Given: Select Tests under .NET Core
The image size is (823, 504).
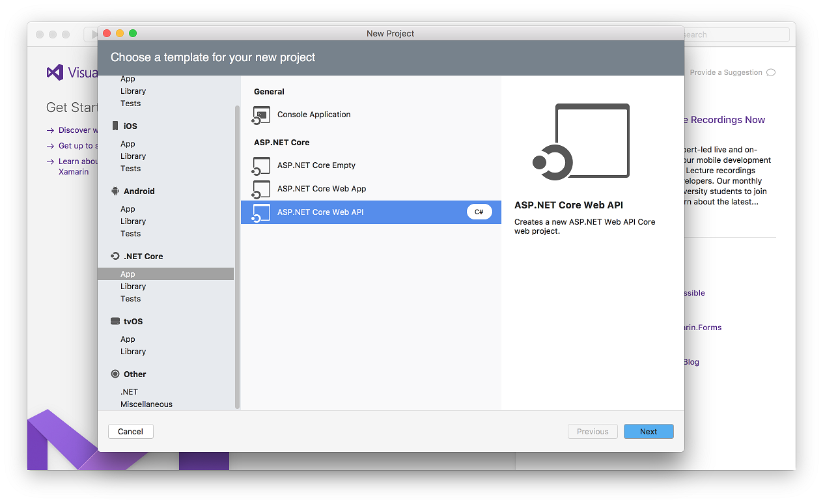Looking at the screenshot, I should (130, 299).
